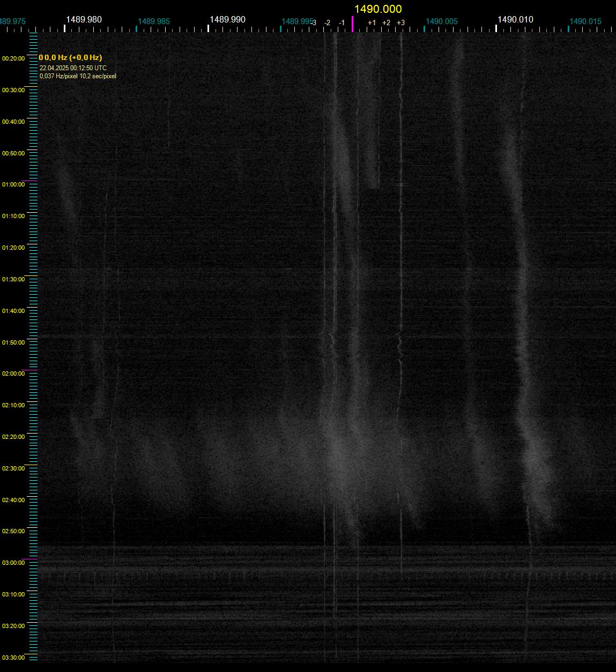616x672 pixels.
Task: Click the +2 Hz offset label
Action: click(x=386, y=23)
